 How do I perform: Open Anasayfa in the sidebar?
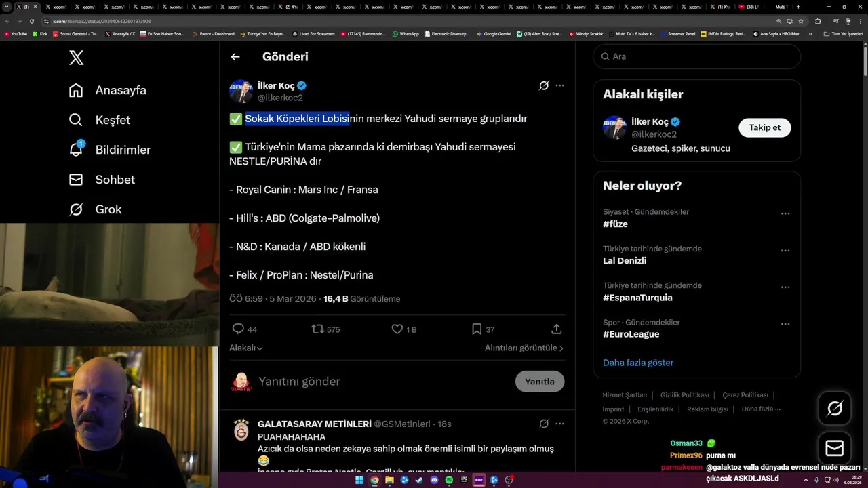pos(108,90)
